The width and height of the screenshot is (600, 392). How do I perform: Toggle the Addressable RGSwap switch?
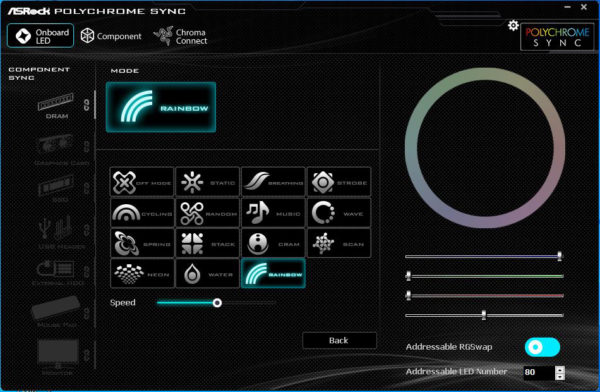(542, 347)
